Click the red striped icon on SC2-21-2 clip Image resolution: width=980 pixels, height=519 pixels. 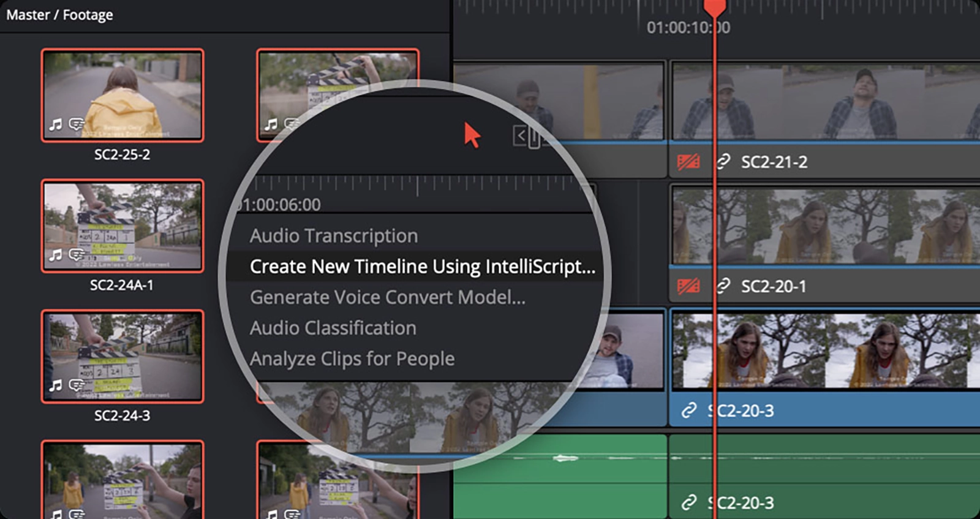pos(688,162)
